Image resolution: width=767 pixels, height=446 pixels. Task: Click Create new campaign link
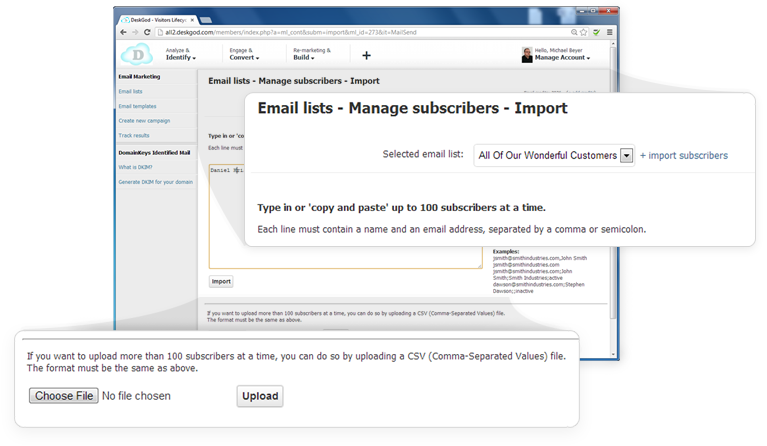point(144,121)
